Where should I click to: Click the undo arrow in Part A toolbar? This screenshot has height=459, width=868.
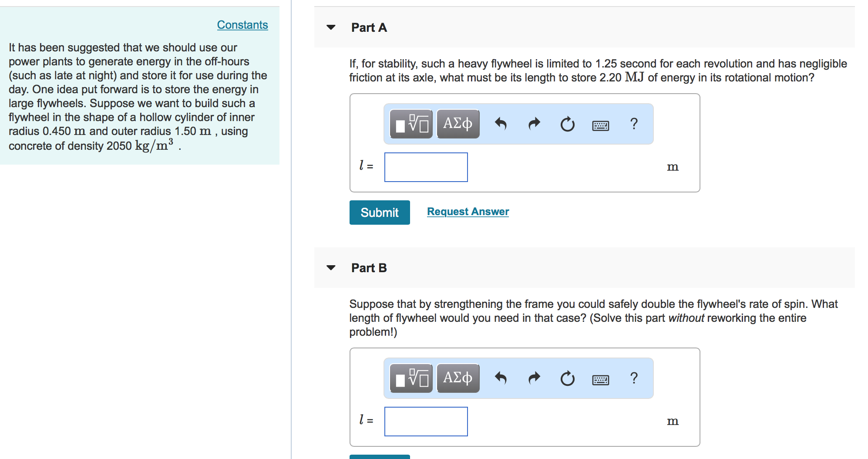pos(501,124)
